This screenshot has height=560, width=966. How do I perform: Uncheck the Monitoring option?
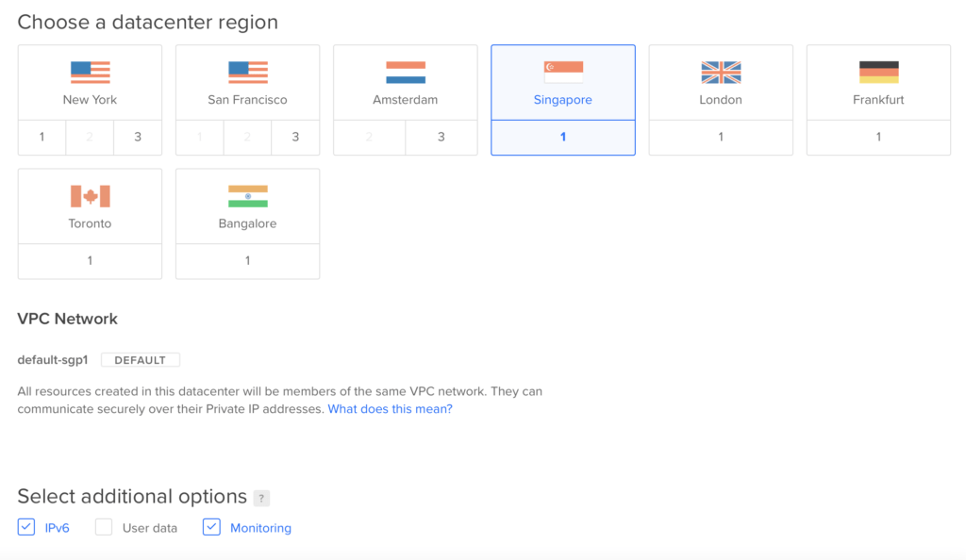click(211, 527)
